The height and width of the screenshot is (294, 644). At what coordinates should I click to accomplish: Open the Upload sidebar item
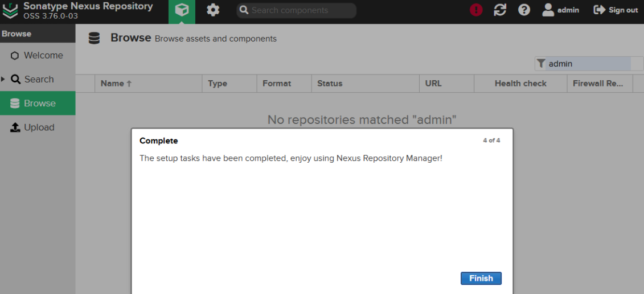(38, 127)
